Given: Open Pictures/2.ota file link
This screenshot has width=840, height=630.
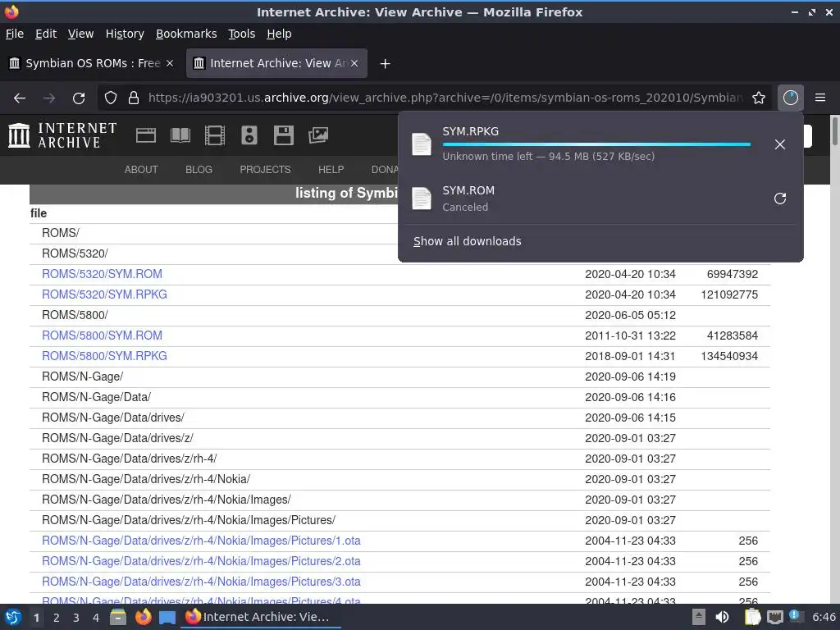Looking at the screenshot, I should (x=201, y=561).
